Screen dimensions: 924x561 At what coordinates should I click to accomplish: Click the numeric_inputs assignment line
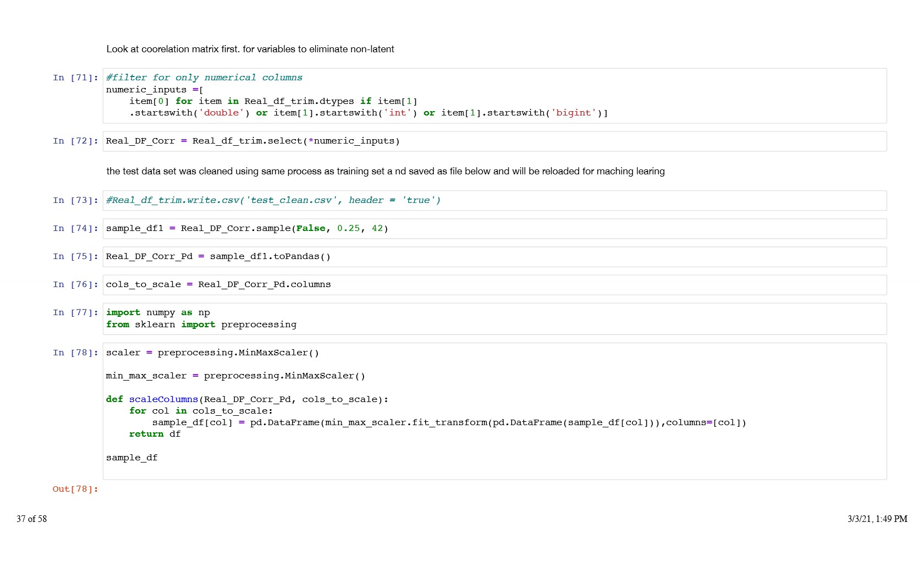tap(155, 90)
